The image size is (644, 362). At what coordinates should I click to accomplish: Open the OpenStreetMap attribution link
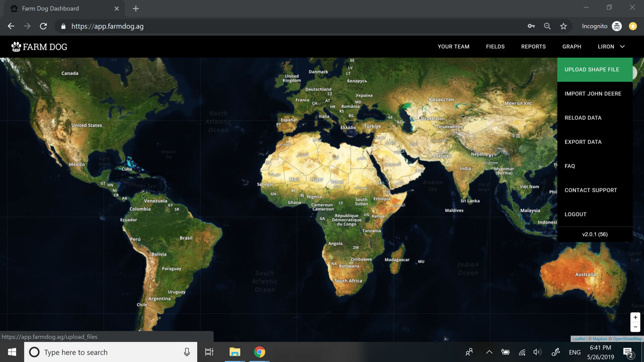(x=627, y=339)
